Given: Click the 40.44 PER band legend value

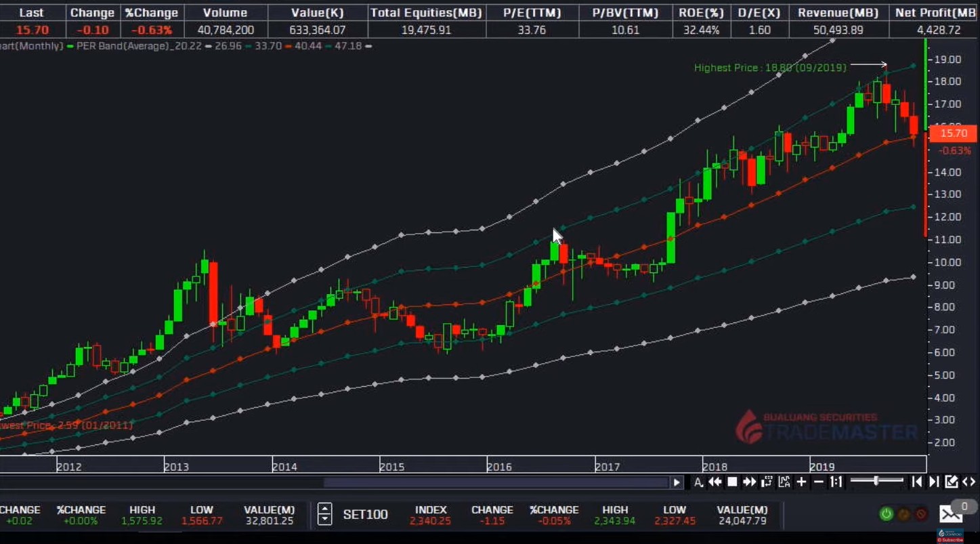Looking at the screenshot, I should coord(307,46).
